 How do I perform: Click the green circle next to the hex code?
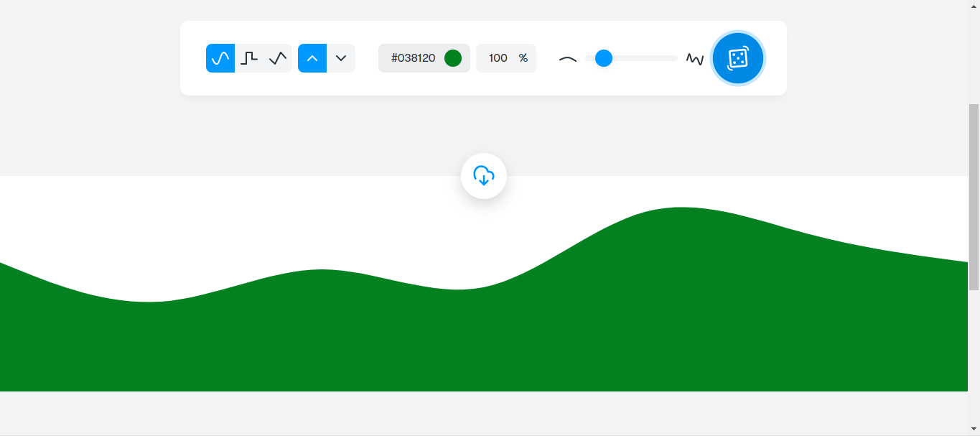coord(453,58)
